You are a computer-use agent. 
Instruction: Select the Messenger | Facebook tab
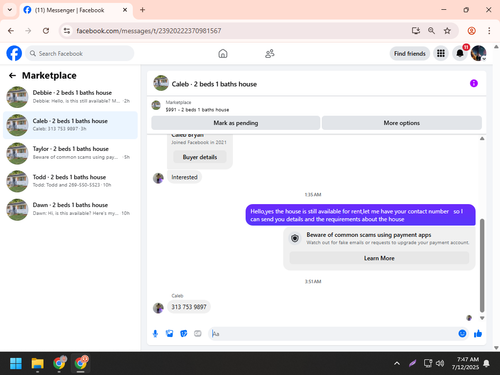(76, 10)
